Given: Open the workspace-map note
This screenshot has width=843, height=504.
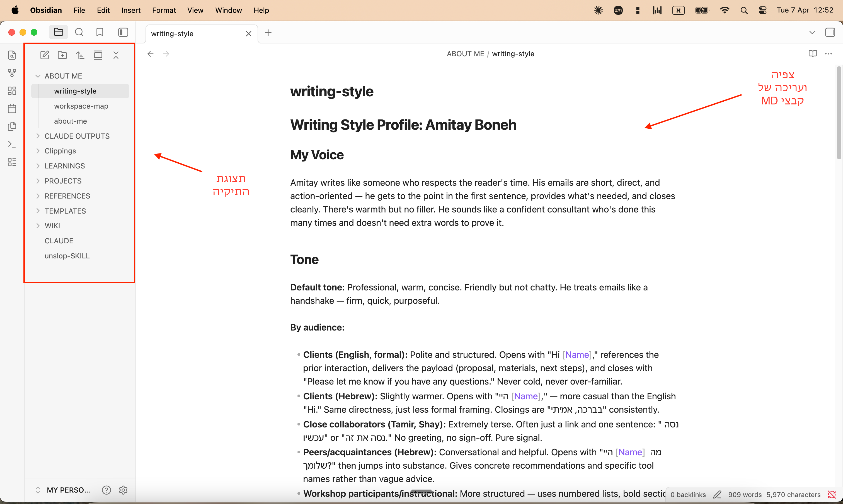Looking at the screenshot, I should pos(81,106).
